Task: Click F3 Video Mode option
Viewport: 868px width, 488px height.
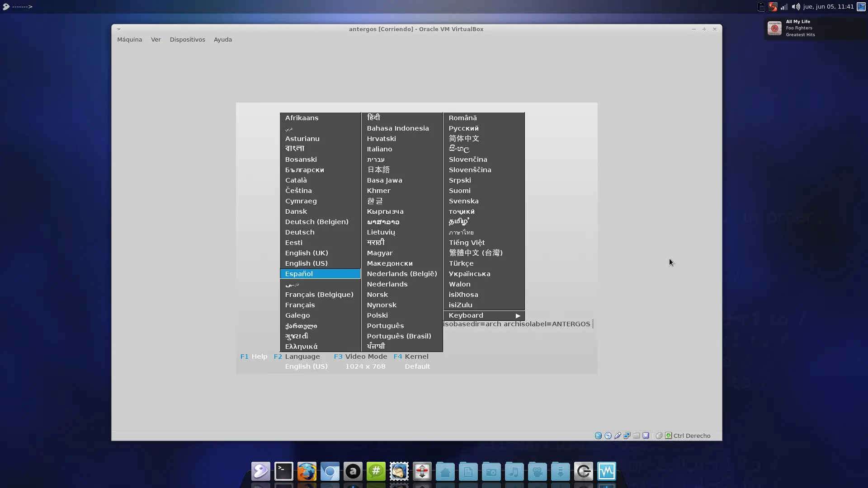Action: pos(360,357)
